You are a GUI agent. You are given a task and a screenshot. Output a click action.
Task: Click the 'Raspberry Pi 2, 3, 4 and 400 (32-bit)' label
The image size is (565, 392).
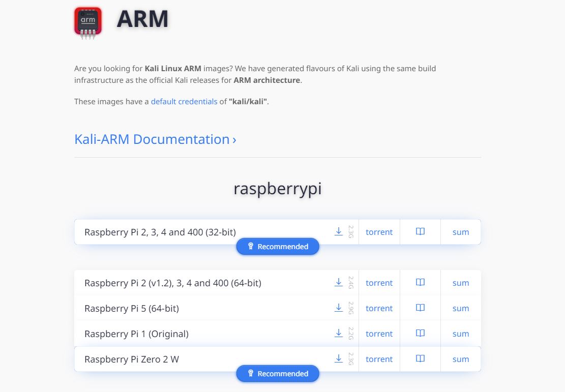point(160,232)
